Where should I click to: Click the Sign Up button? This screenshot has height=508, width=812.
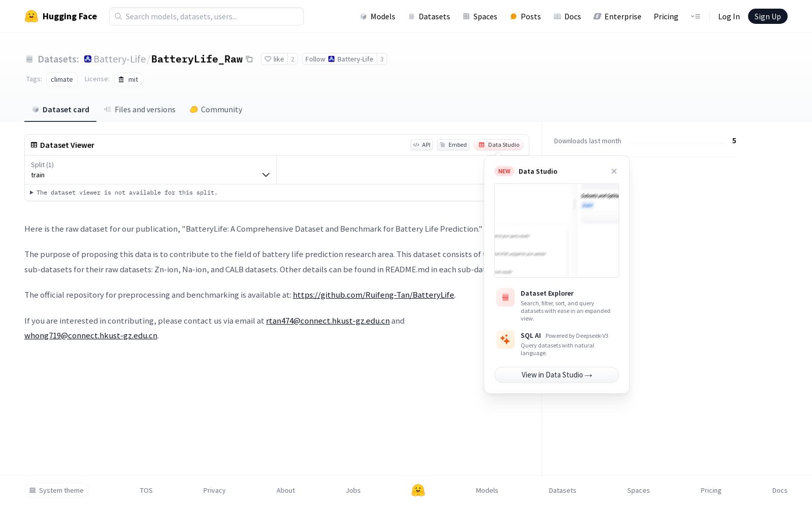(767, 16)
